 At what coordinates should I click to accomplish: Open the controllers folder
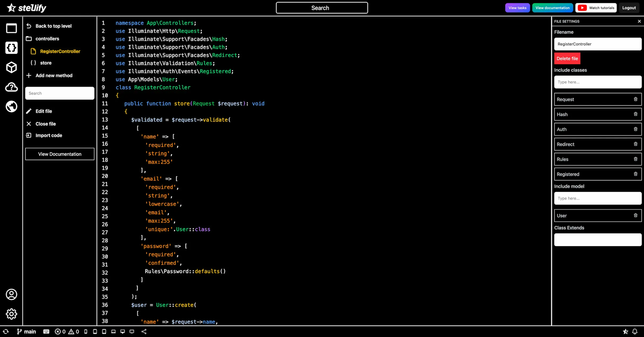[47, 39]
